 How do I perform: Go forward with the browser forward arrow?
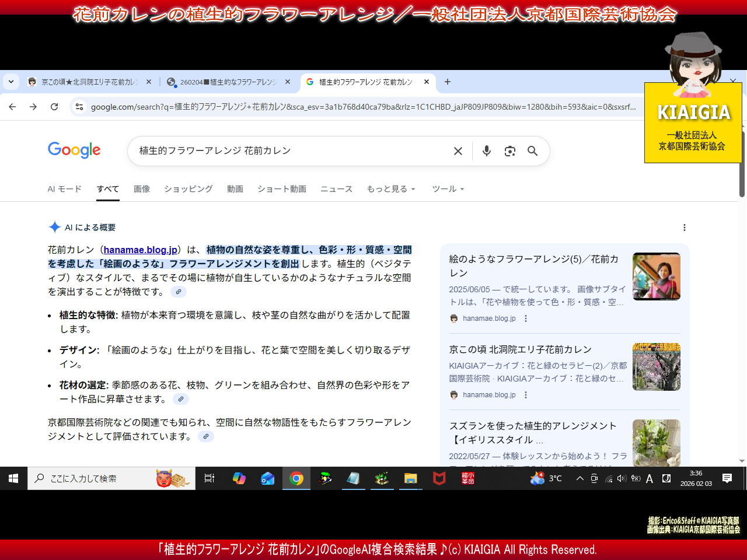[x=33, y=107]
